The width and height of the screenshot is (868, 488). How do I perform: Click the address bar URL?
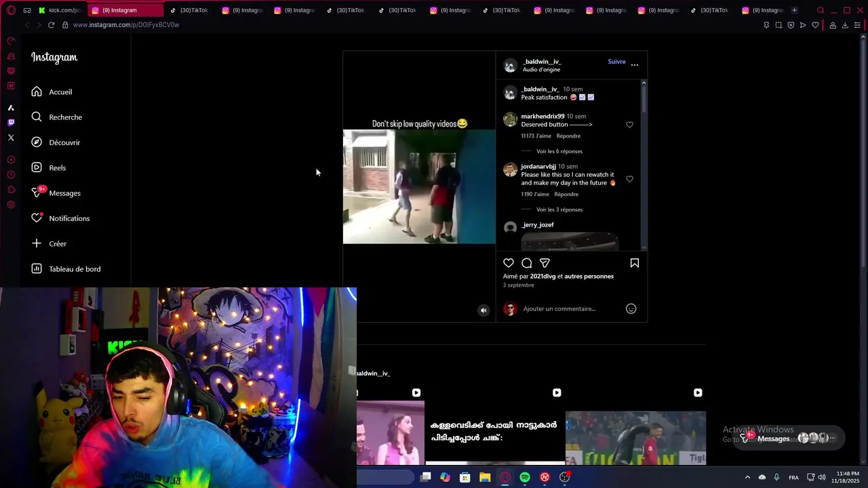pyautogui.click(x=126, y=25)
